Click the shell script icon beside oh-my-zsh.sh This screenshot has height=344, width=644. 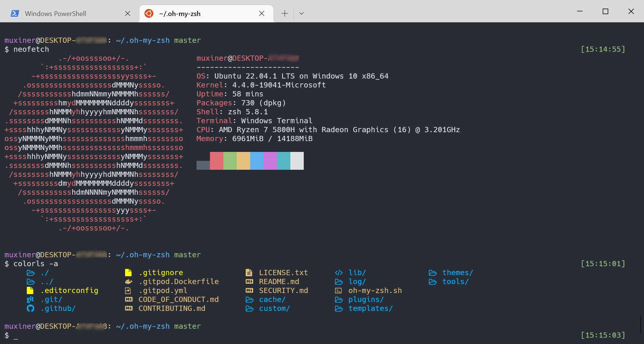pyautogui.click(x=338, y=290)
